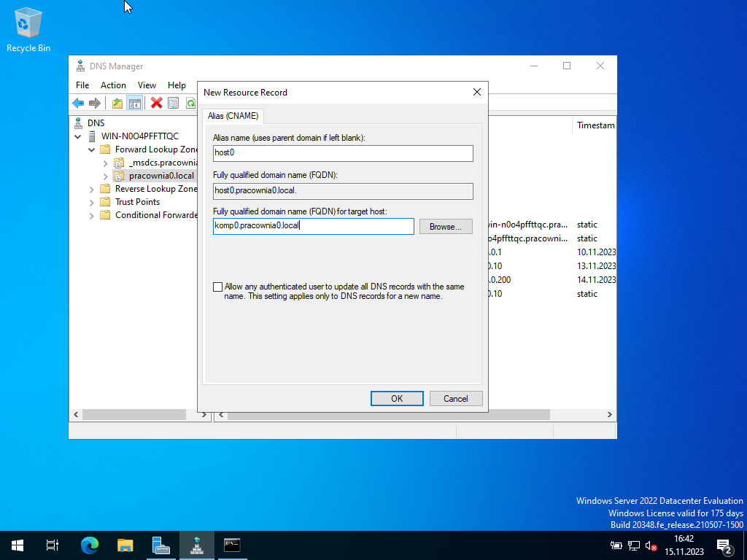Click the WIN-N0O4PFFTTQC server icon
Image resolution: width=747 pixels, height=560 pixels.
[92, 136]
